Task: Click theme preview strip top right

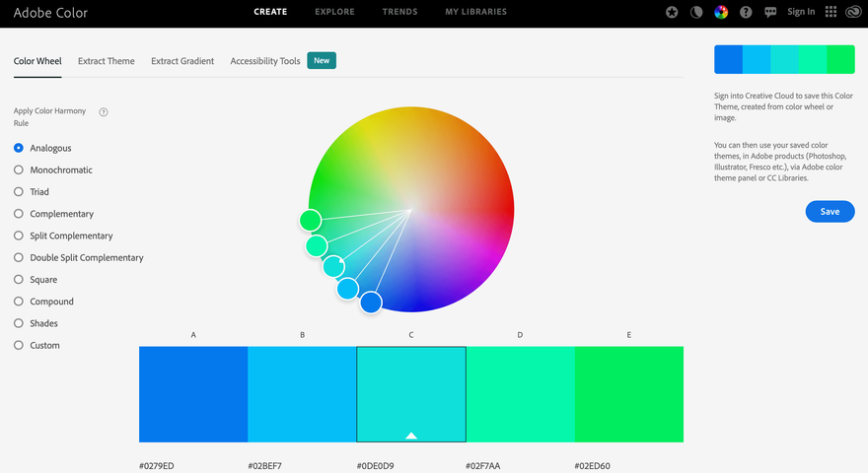Action: [x=784, y=59]
